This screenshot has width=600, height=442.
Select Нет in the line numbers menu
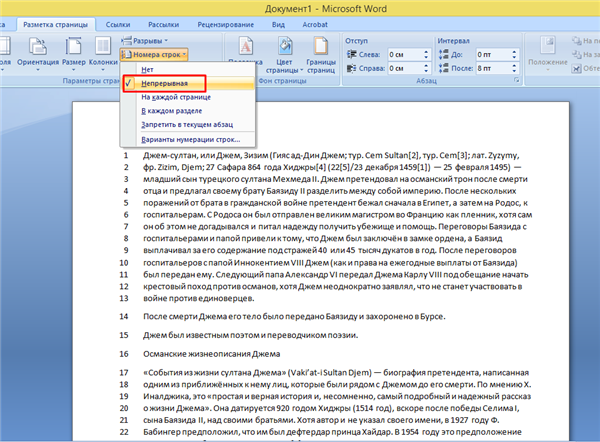[x=188, y=70]
